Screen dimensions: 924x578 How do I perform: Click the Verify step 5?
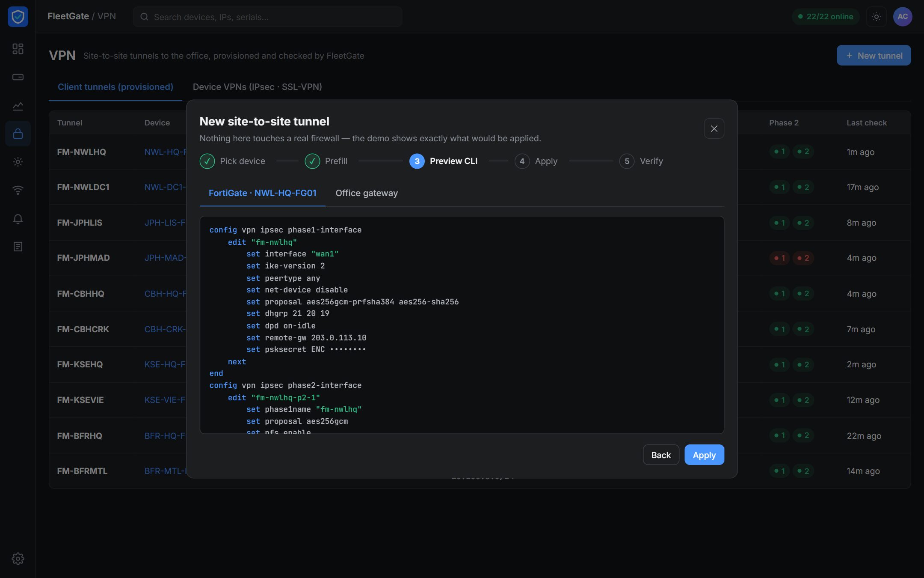coord(641,161)
